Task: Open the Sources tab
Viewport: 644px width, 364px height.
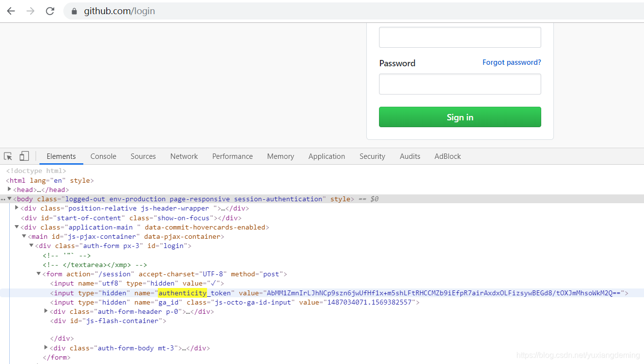Action: pos(143,156)
